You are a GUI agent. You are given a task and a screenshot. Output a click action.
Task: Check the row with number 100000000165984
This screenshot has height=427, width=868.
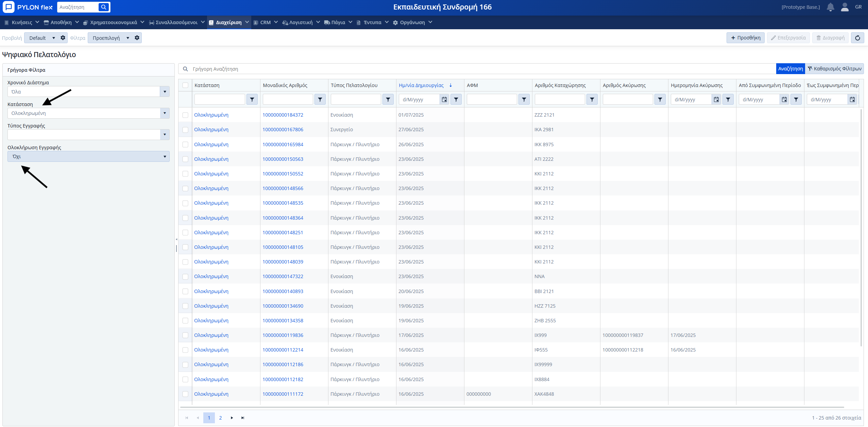pyautogui.click(x=185, y=144)
